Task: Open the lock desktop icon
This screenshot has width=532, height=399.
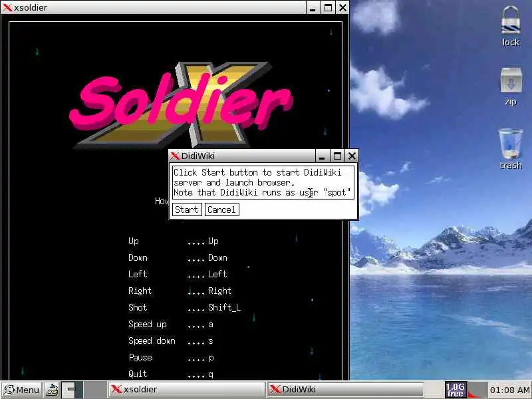Action: (511, 27)
